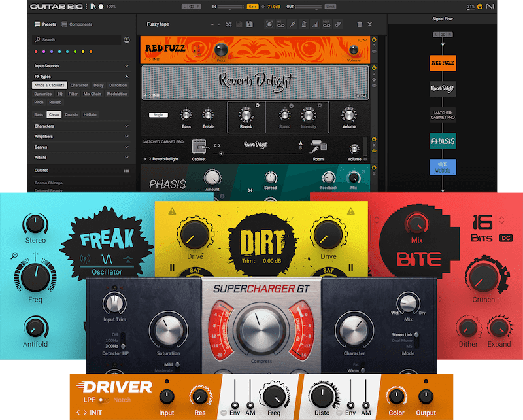Select Freak radio antenna mode icon
The width and height of the screenshot is (523, 420).
point(86,259)
